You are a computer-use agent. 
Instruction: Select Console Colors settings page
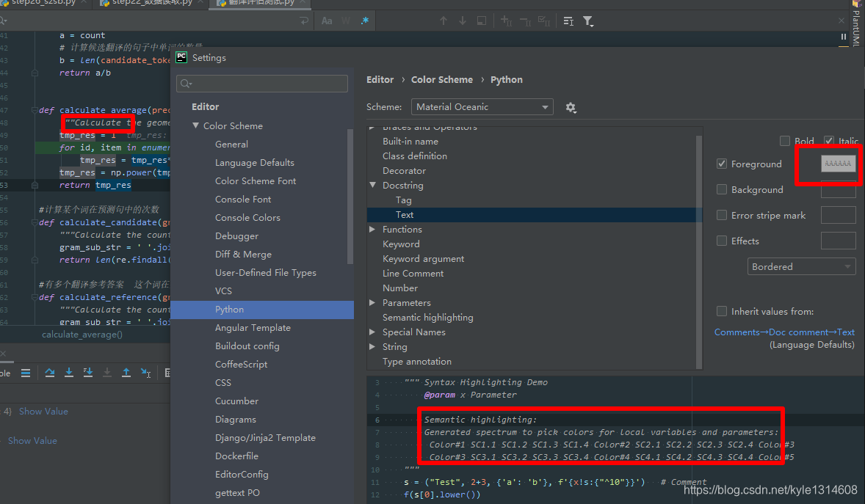coord(247,217)
